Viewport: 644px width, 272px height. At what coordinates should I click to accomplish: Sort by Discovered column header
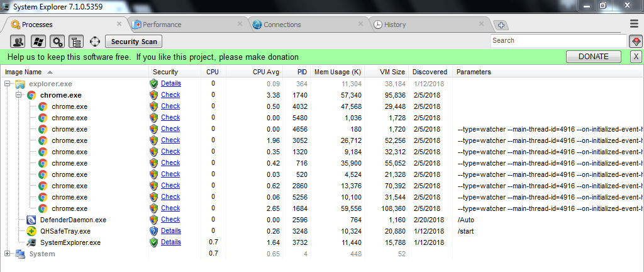coord(430,72)
